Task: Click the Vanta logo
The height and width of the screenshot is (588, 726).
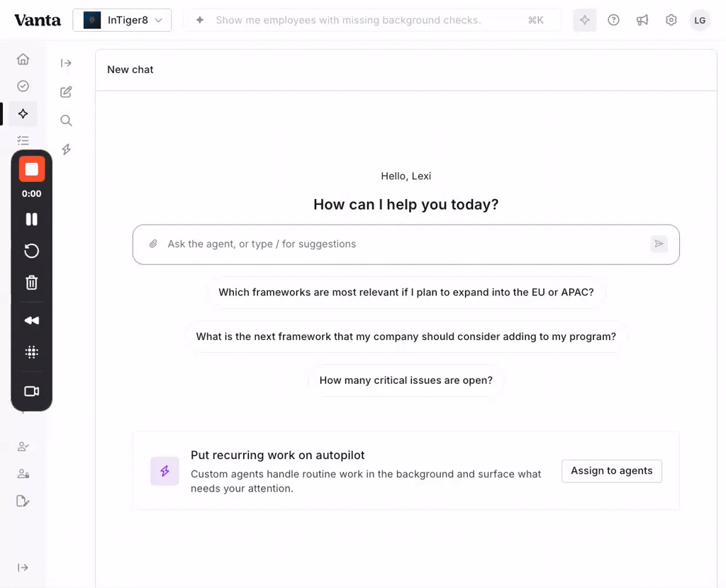Action: click(x=38, y=21)
